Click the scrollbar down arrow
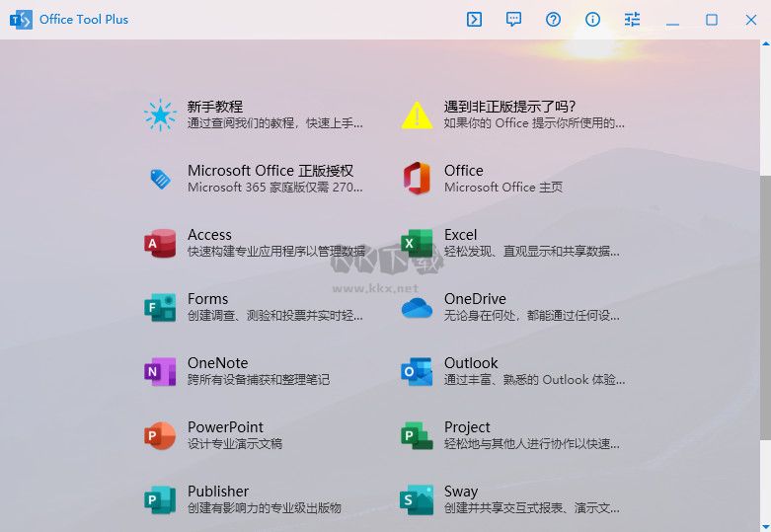Image resolution: width=771 pixels, height=532 pixels. pos(766,527)
